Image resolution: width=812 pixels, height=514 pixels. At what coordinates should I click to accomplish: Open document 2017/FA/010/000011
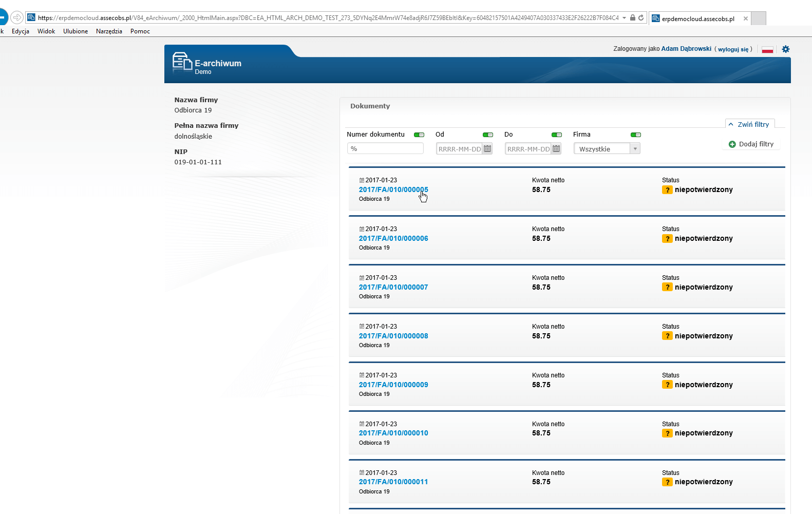click(393, 482)
